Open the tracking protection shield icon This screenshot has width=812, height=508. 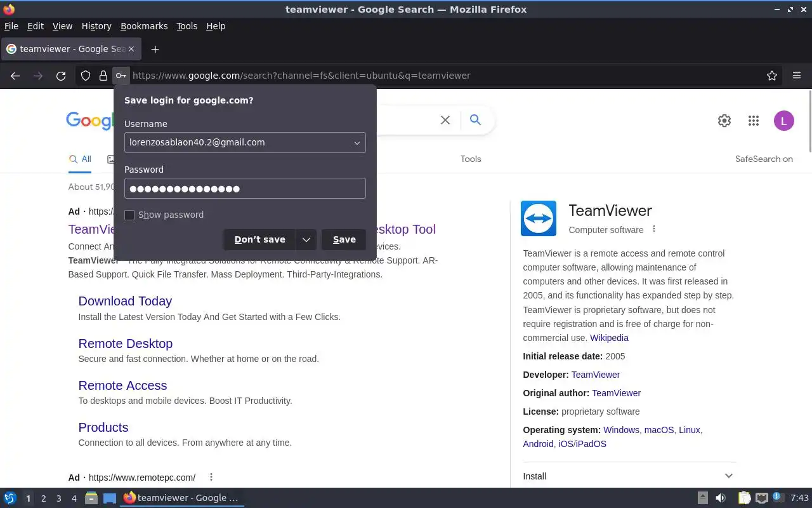[86, 76]
